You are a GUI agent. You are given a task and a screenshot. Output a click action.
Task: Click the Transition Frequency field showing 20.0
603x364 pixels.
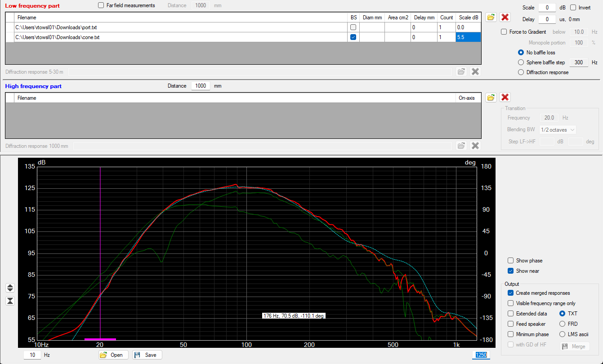pyautogui.click(x=549, y=118)
